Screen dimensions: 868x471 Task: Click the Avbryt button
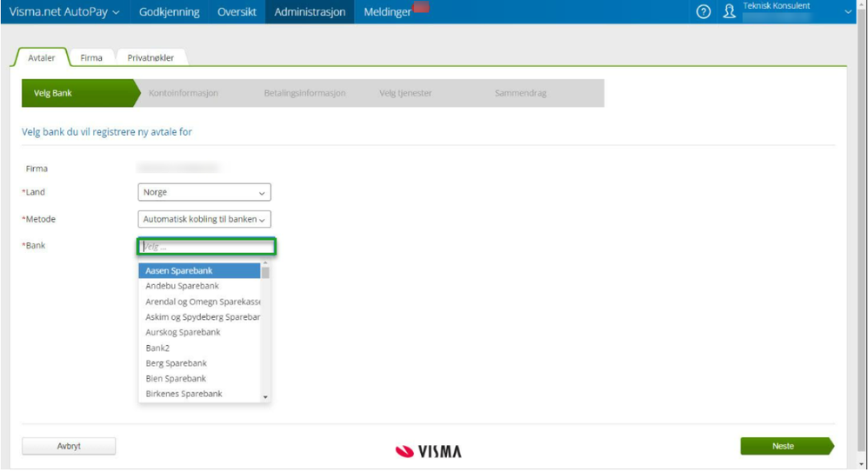(x=69, y=446)
